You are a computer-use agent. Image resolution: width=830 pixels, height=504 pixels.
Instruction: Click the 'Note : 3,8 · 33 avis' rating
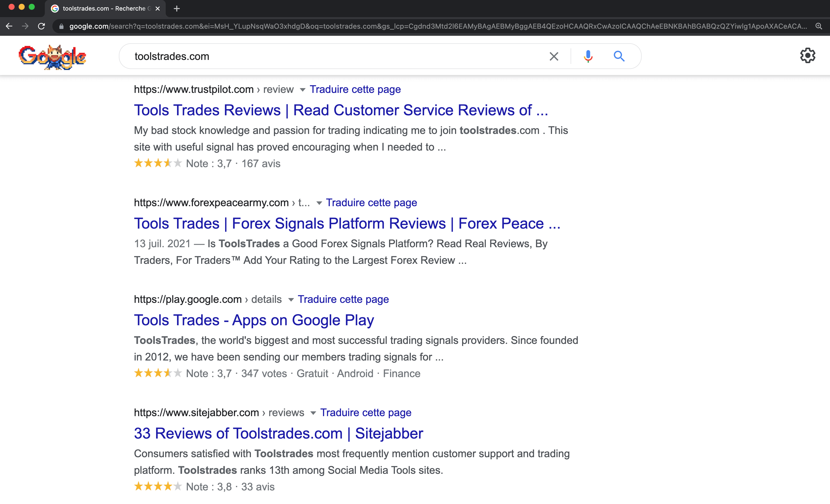(230, 487)
